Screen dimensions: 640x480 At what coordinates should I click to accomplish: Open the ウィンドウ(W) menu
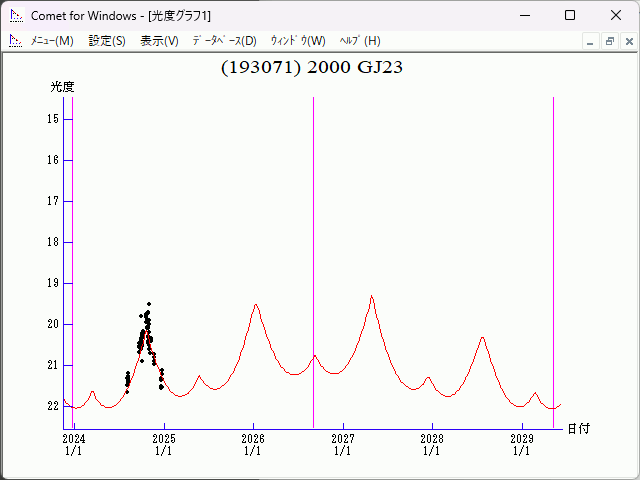(x=298, y=41)
